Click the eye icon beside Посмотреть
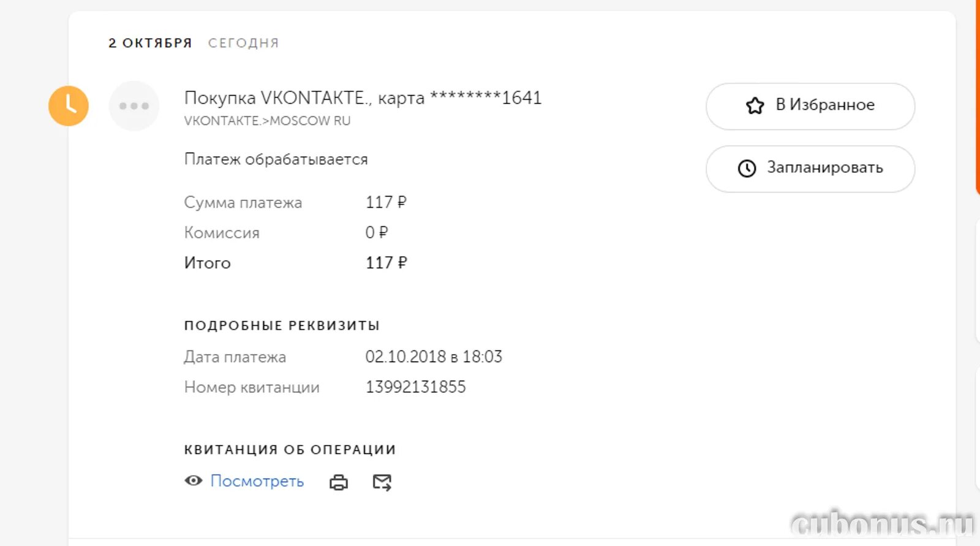The height and width of the screenshot is (546, 980). tap(194, 481)
